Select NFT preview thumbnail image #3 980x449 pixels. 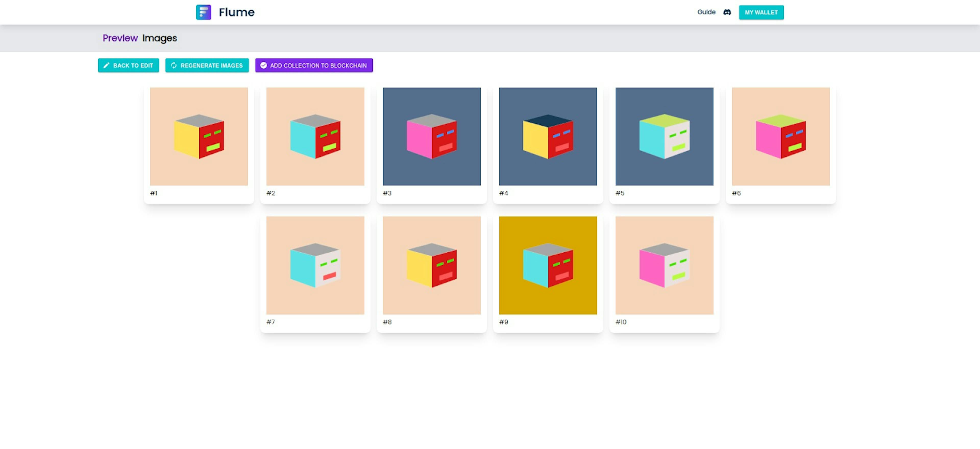(x=431, y=136)
